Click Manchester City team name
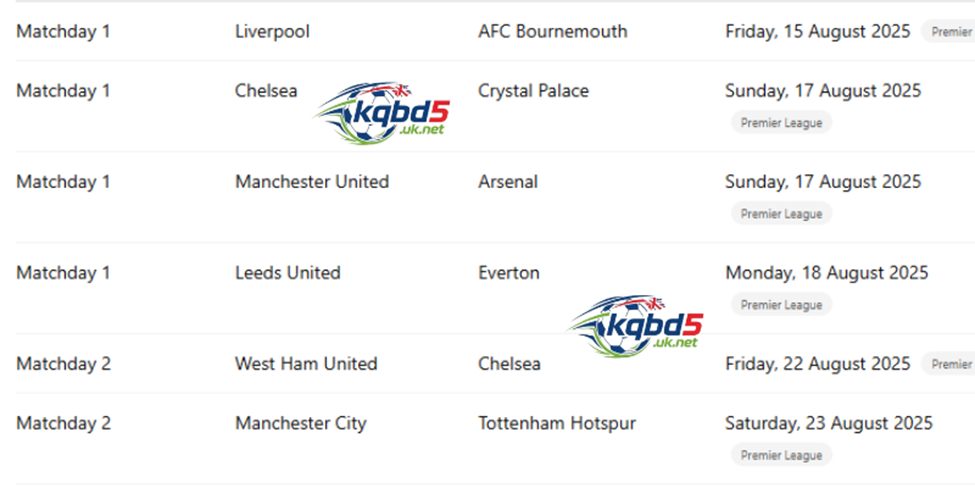The image size is (975, 488). (x=300, y=423)
